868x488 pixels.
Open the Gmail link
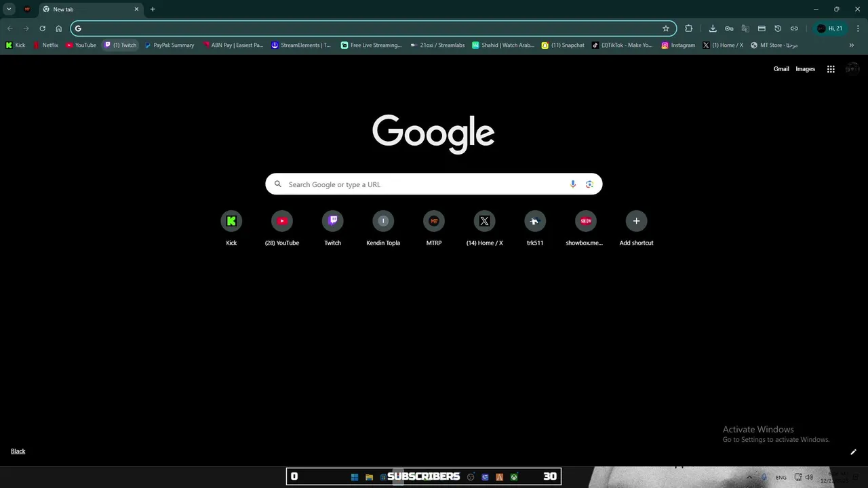tap(781, 68)
